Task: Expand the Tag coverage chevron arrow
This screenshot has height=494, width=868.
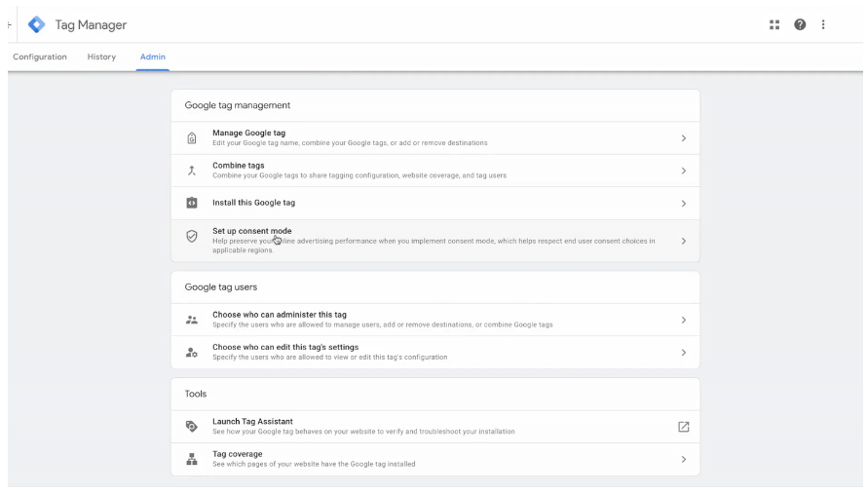Action: click(x=683, y=459)
